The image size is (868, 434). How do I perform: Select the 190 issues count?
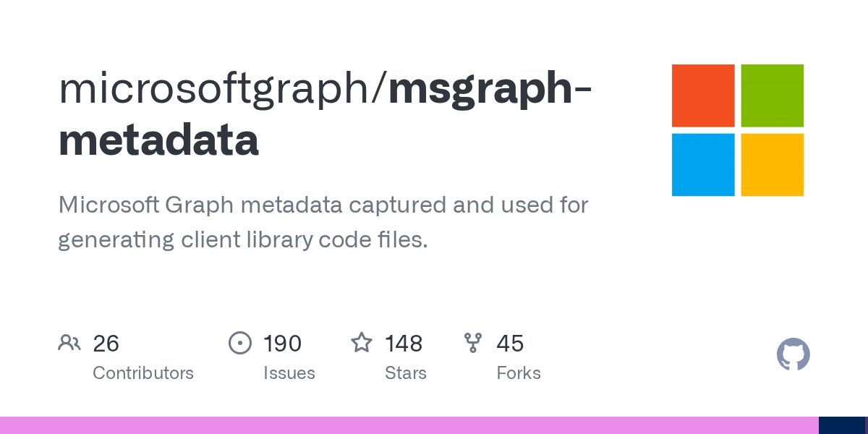[x=282, y=343]
